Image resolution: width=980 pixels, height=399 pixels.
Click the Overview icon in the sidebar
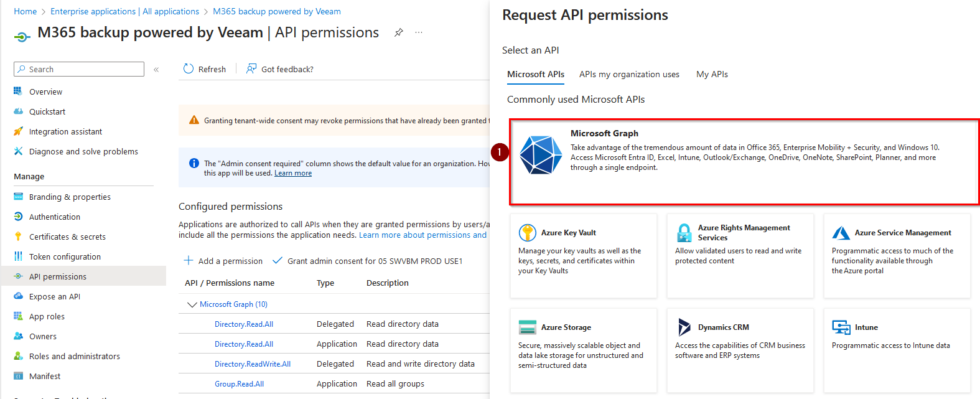pos(18,92)
